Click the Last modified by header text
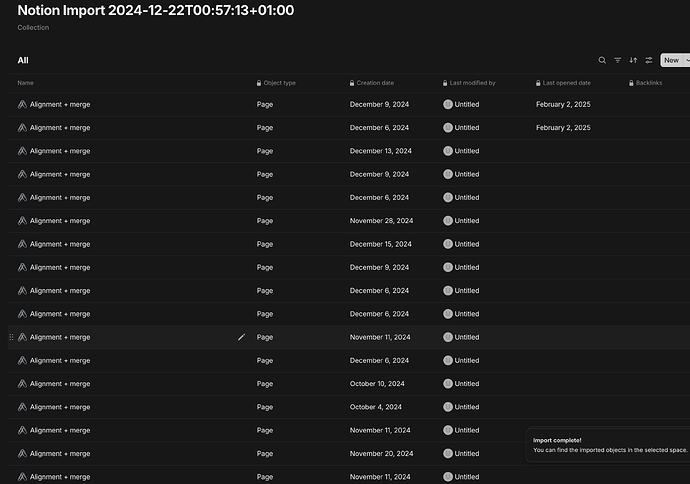This screenshot has height=484, width=690. [472, 83]
